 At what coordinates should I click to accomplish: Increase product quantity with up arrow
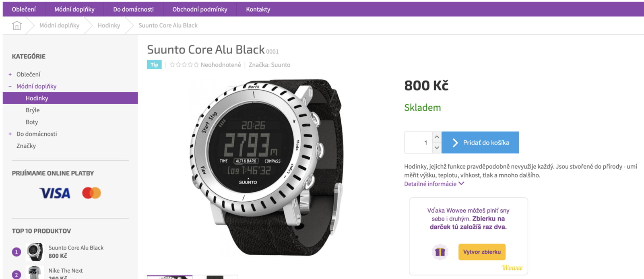point(437,137)
